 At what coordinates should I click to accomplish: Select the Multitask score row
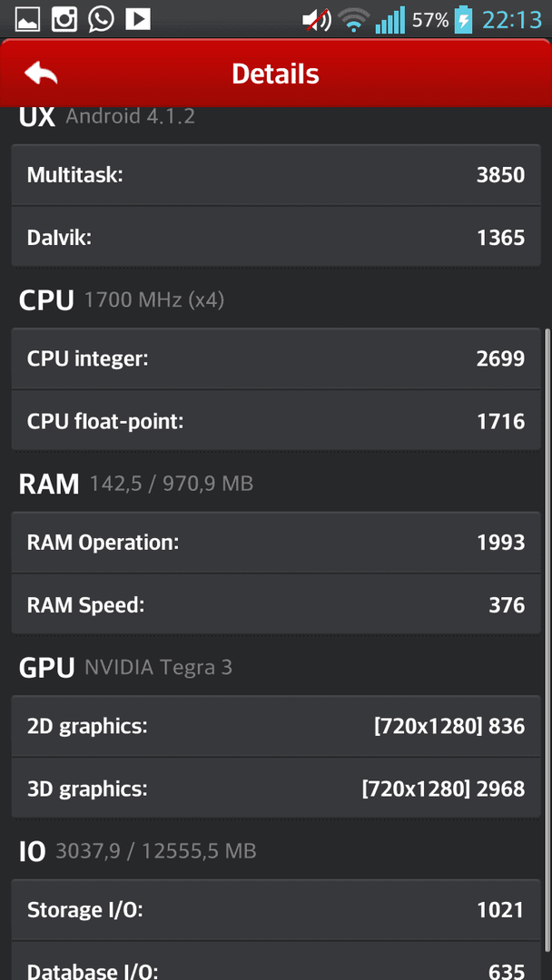click(276, 175)
